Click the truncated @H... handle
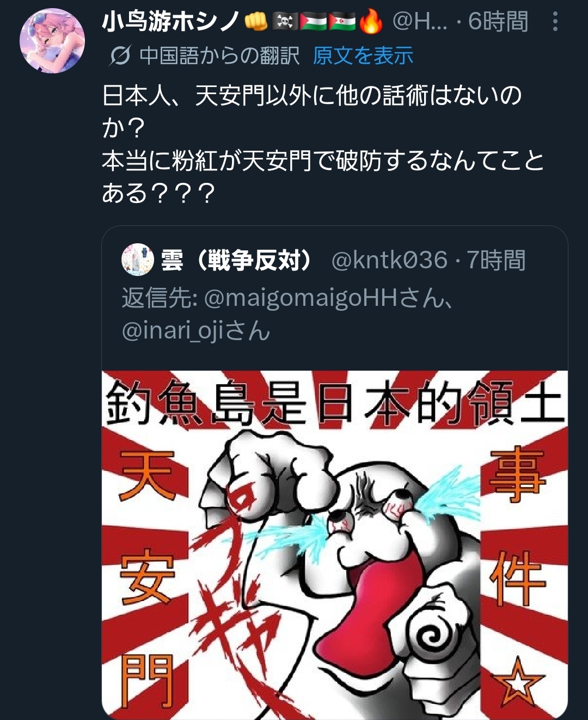 pyautogui.click(x=419, y=22)
